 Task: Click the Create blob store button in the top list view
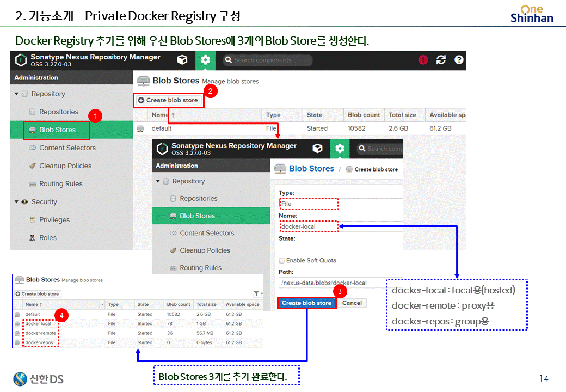pos(168,100)
